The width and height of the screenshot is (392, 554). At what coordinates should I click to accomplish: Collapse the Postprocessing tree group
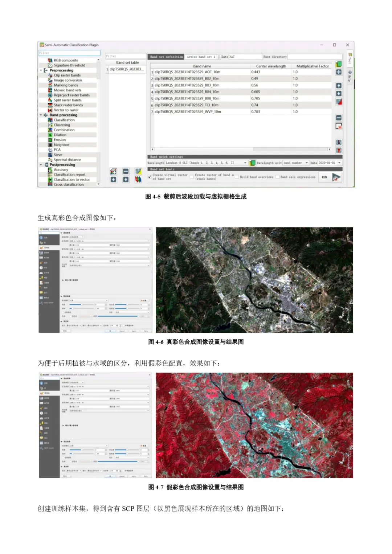[x=41, y=165]
